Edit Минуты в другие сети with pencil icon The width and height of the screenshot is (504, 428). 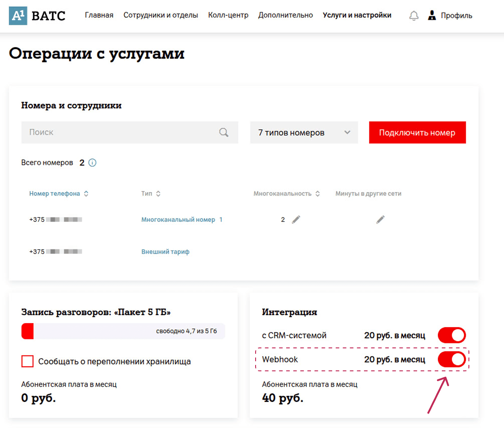coord(380,219)
